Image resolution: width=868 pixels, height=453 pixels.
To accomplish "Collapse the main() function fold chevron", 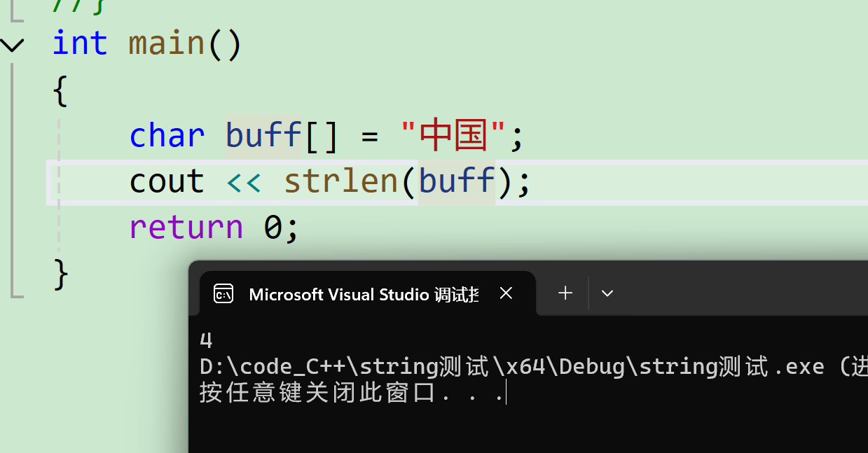I will [12, 46].
